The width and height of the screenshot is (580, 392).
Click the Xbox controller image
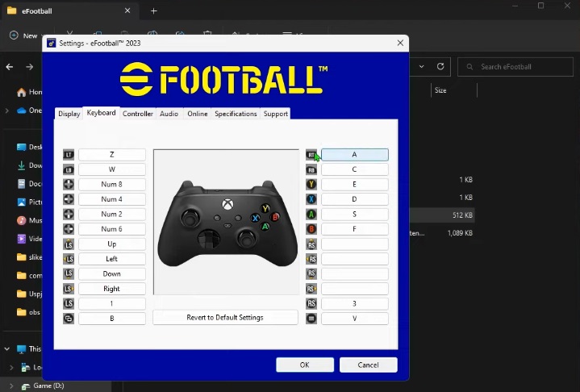tap(227, 223)
